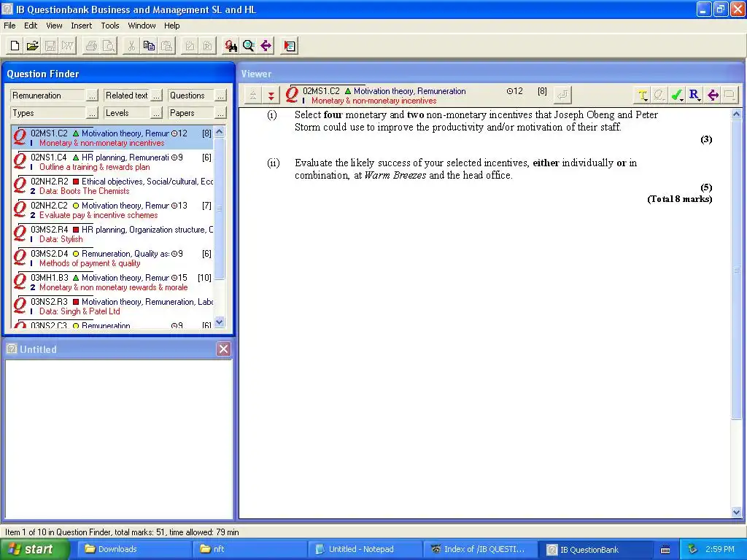Open the browse button beside Levels
747x560 pixels.
pyautogui.click(x=156, y=113)
